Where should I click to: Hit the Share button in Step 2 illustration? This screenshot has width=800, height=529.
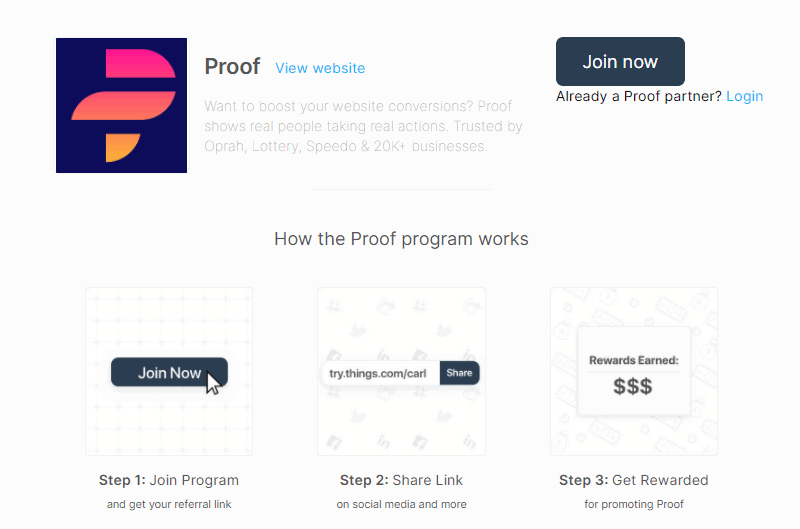tap(459, 373)
